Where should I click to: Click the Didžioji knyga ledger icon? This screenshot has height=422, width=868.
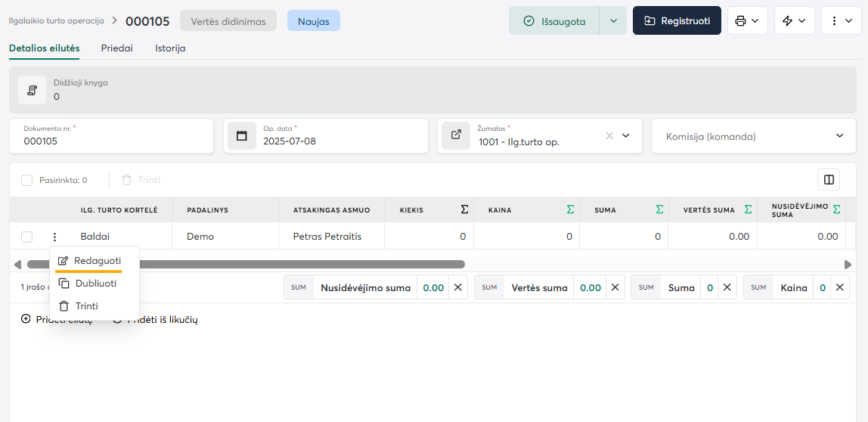pyautogui.click(x=33, y=90)
